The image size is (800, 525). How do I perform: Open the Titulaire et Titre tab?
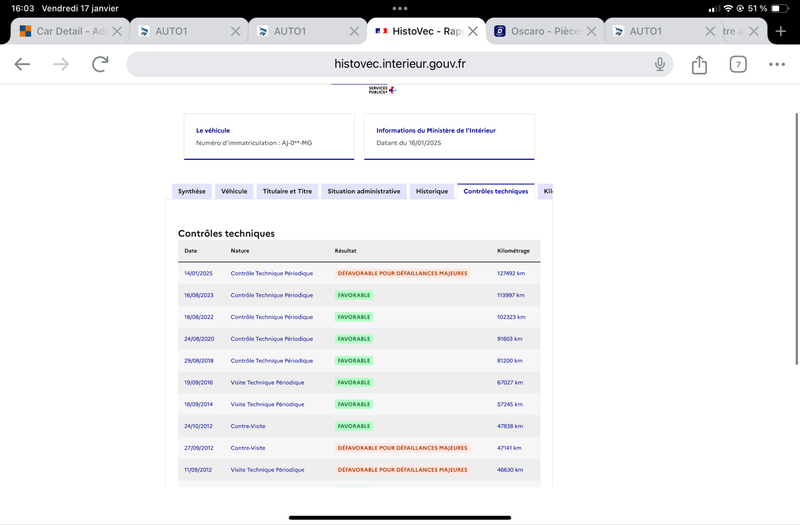[287, 191]
